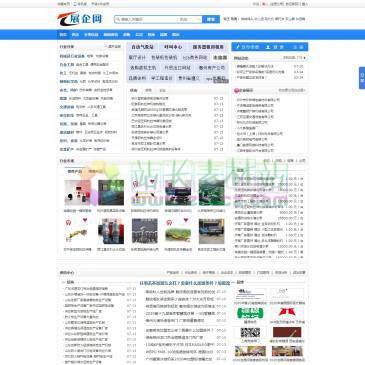Viewport: 365px width, 365px height.
Task: Open the red and blue cylinders product thumbnail
Action: pyautogui.click(x=111, y=231)
